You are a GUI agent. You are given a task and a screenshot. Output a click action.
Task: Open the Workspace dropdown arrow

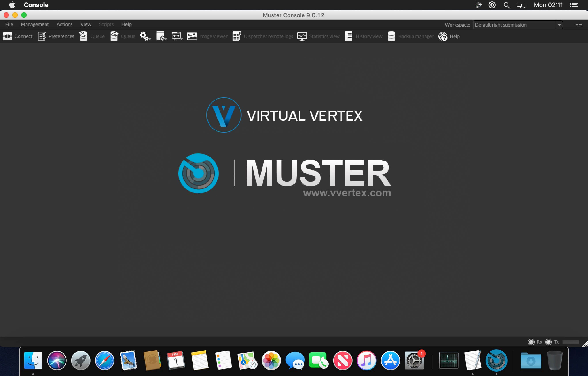(x=560, y=25)
